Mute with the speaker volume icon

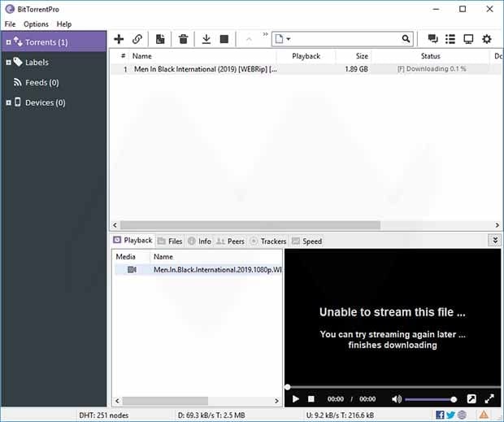[397, 399]
